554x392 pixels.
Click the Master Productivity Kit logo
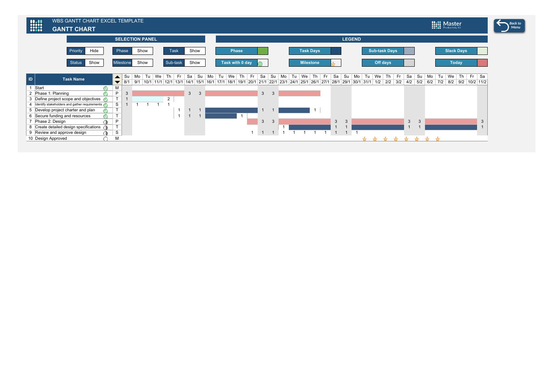click(446, 25)
